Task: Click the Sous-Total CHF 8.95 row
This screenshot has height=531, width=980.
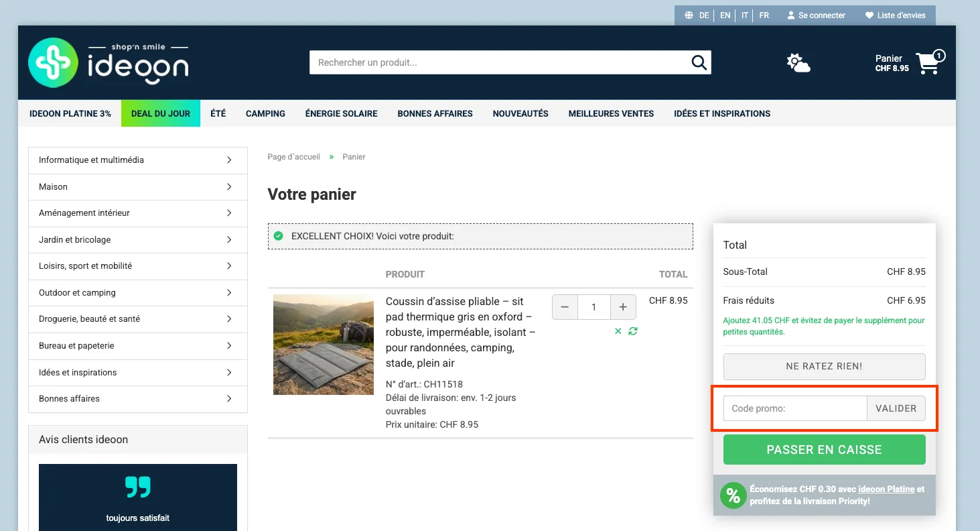Action: (824, 272)
